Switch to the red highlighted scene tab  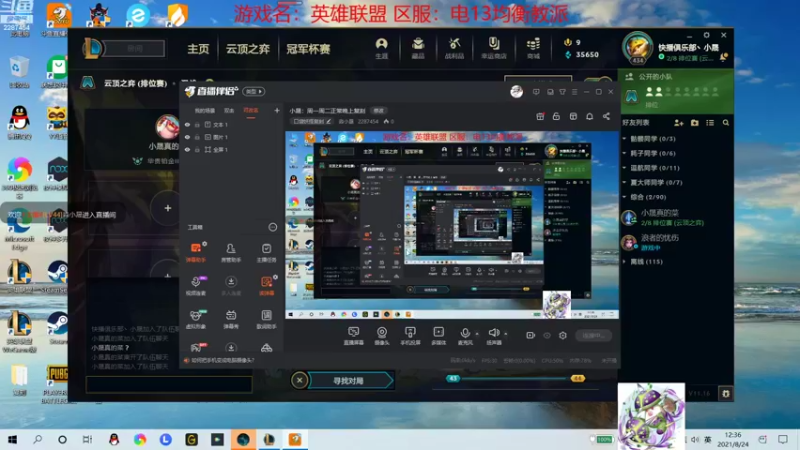[x=251, y=111]
